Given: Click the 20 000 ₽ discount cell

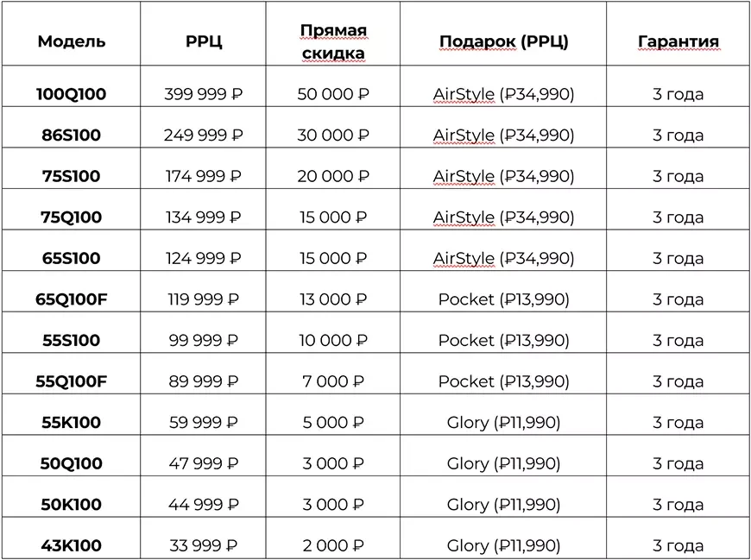Looking at the screenshot, I should (x=333, y=177).
